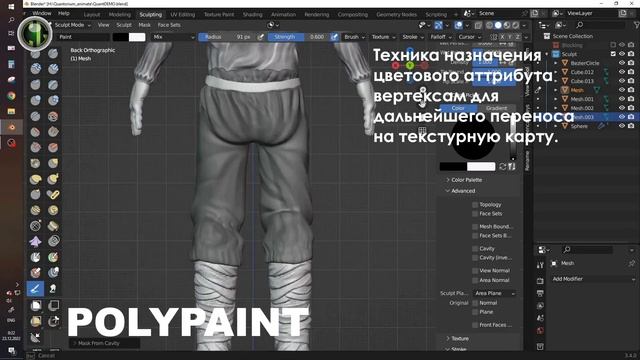Swap primary and secondary colors icon
640x360 pixels.
tap(502, 167)
